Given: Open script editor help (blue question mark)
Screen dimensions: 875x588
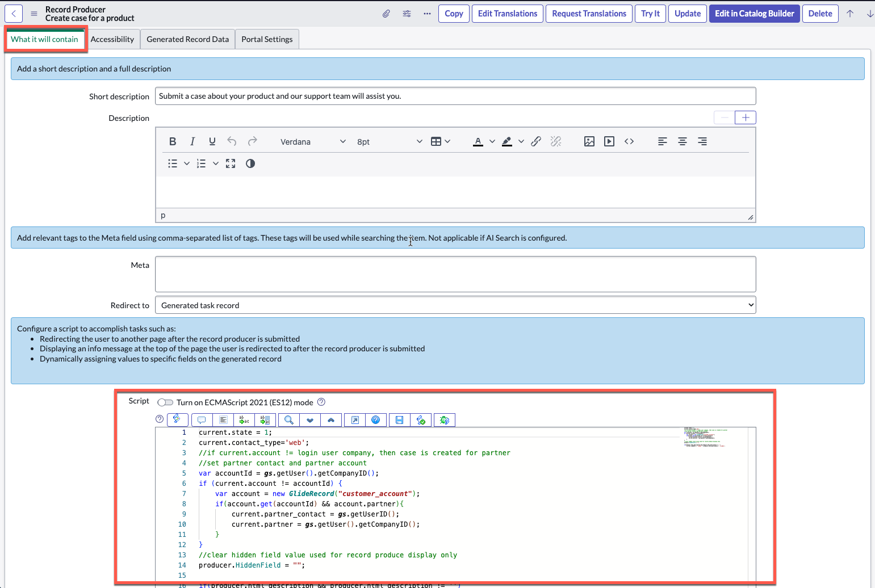Looking at the screenshot, I should (375, 420).
